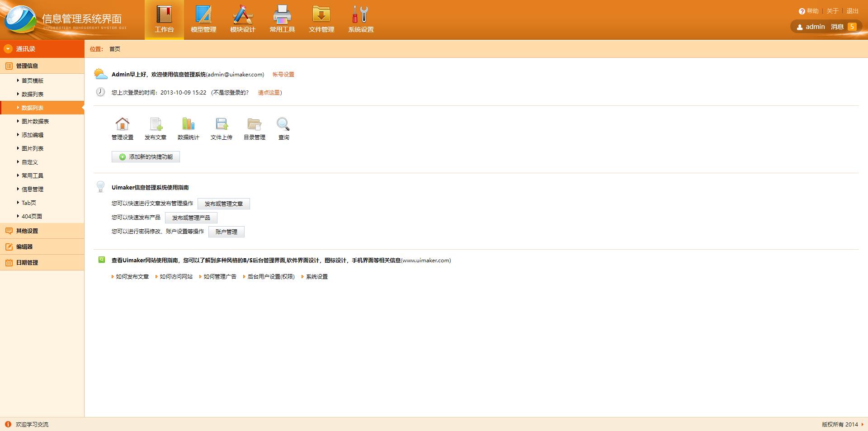The image size is (868, 431).
Task: Click the 目录管理 folder shortcut icon
Action: [255, 124]
